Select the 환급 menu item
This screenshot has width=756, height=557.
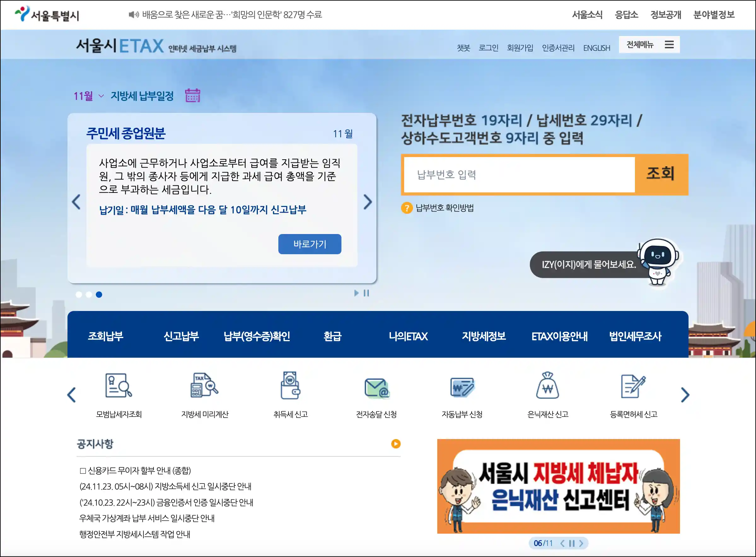click(x=332, y=336)
